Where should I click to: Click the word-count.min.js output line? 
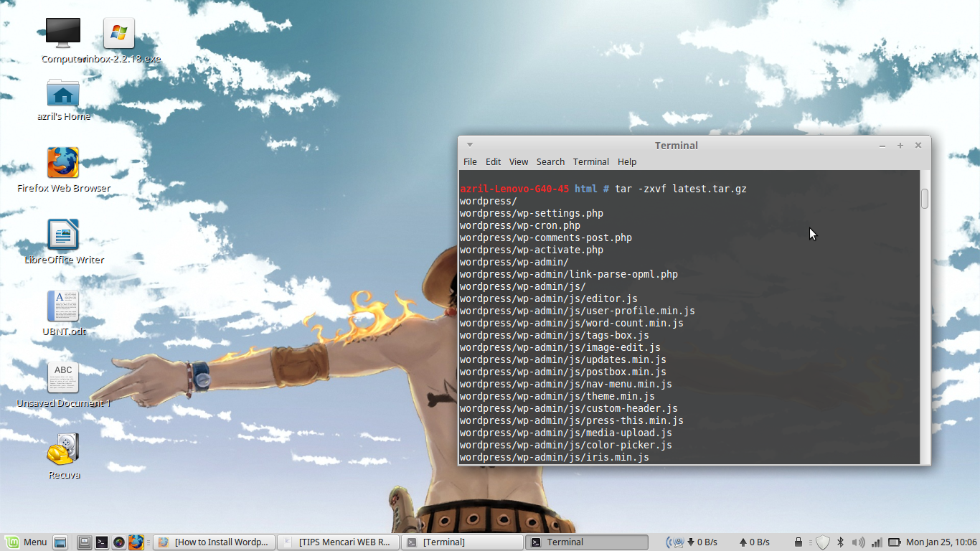coord(572,323)
